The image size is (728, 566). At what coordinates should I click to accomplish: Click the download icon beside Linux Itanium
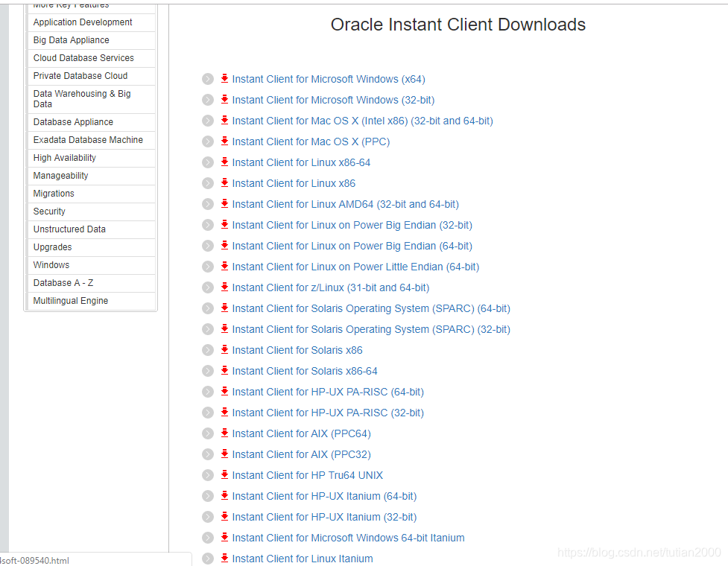tap(225, 559)
